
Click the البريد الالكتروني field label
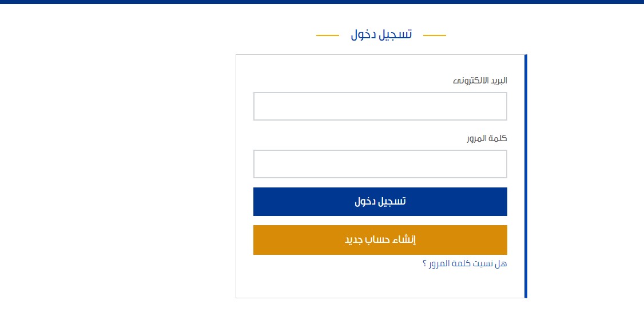click(480, 81)
